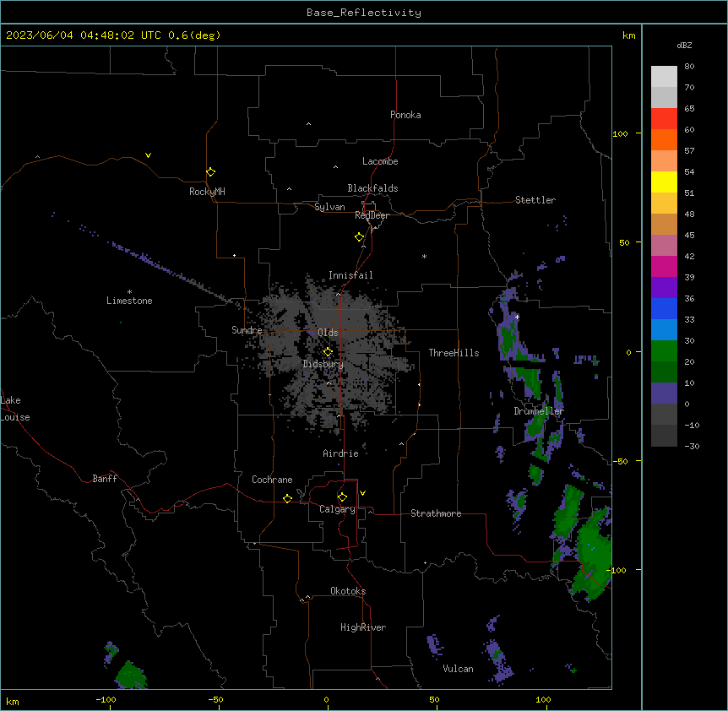Click the yellow diamond marker above Calgary label

(x=342, y=497)
